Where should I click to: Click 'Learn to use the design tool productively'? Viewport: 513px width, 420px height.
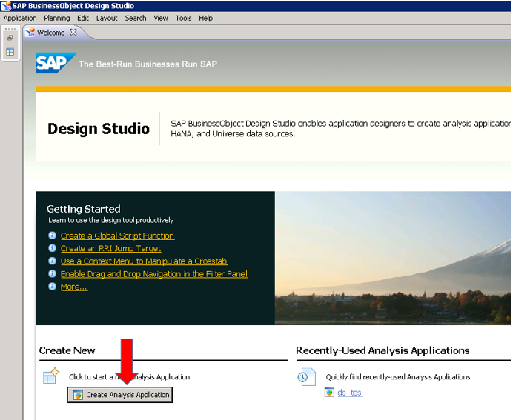[x=111, y=220]
